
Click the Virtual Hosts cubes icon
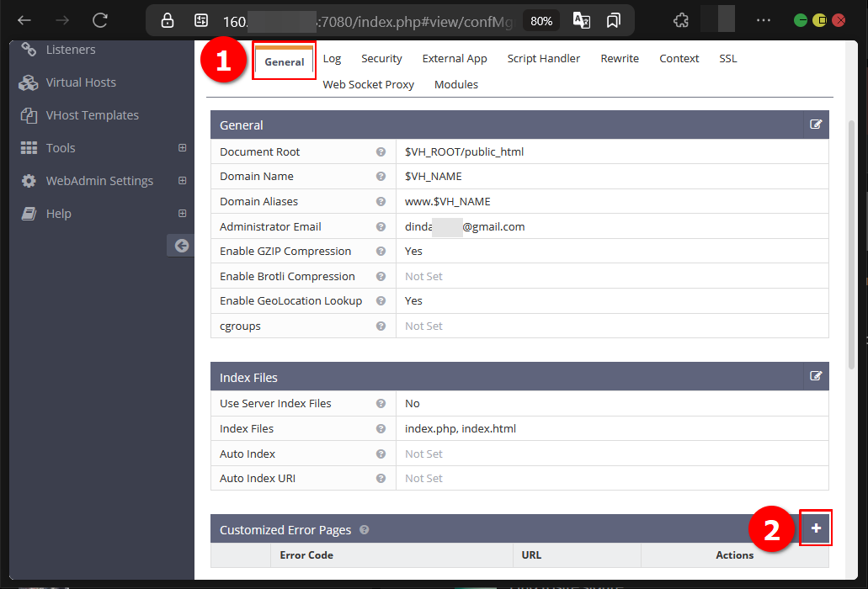[29, 82]
